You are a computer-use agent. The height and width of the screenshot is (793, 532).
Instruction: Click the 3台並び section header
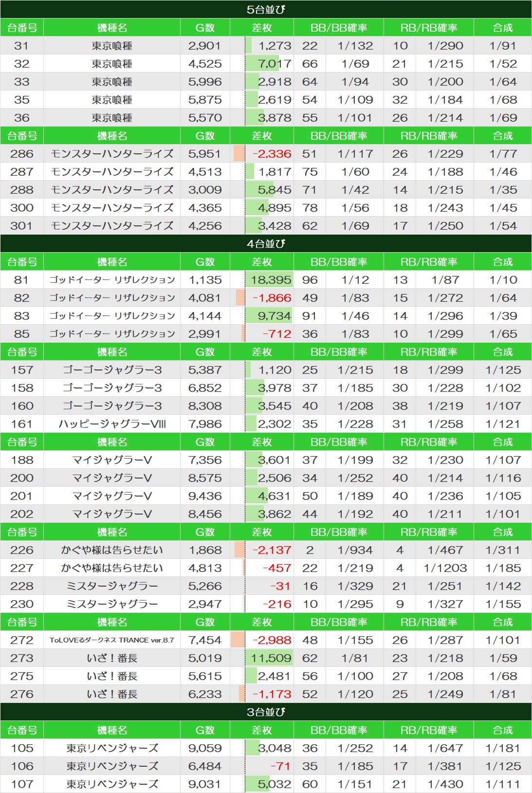click(266, 712)
